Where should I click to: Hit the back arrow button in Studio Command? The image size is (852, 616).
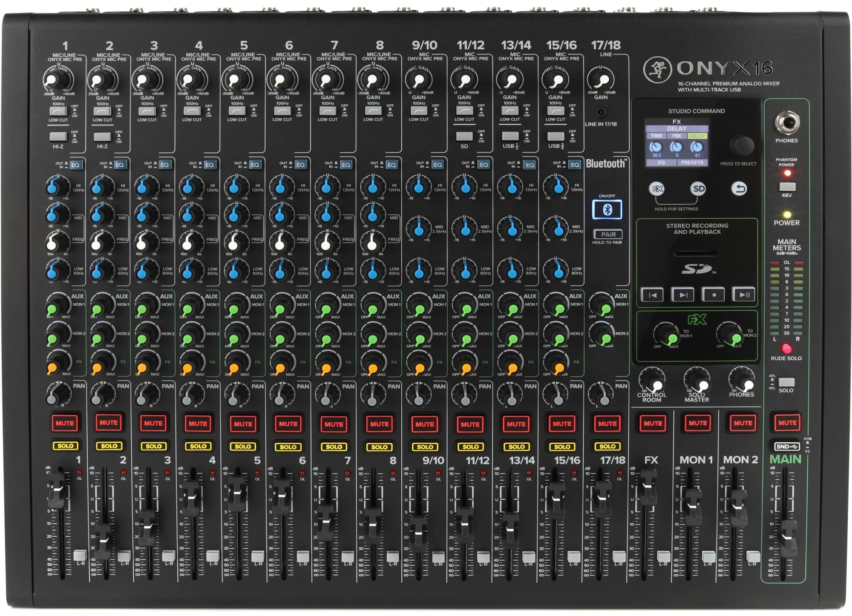pyautogui.click(x=740, y=189)
